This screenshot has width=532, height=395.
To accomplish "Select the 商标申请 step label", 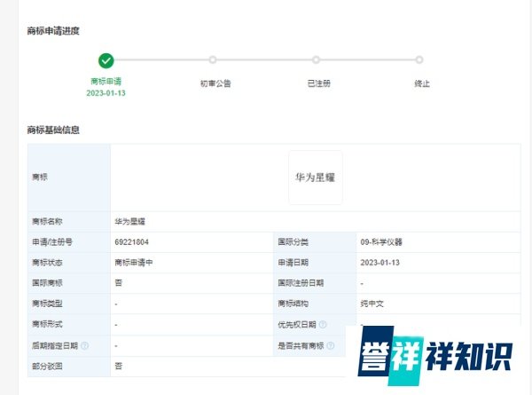I will (106, 82).
